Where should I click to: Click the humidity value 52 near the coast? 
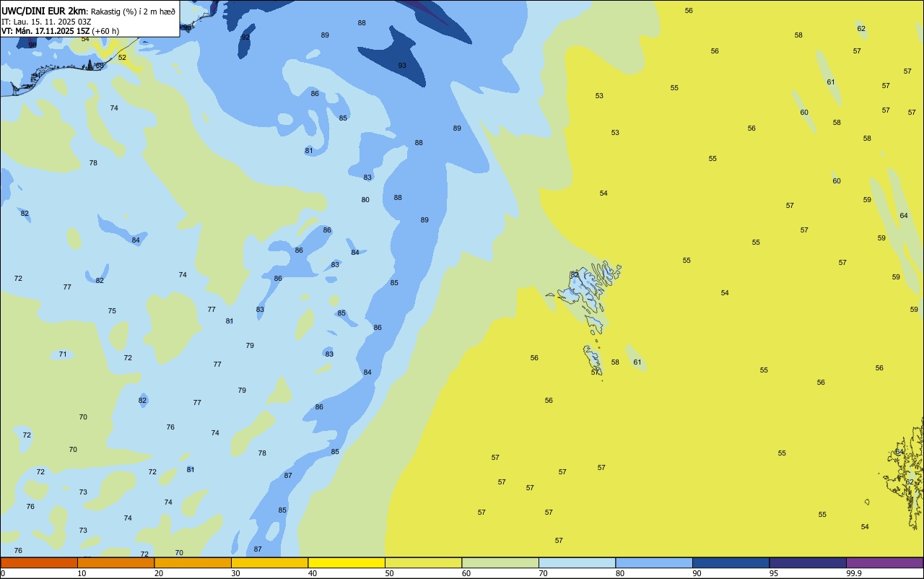click(122, 57)
